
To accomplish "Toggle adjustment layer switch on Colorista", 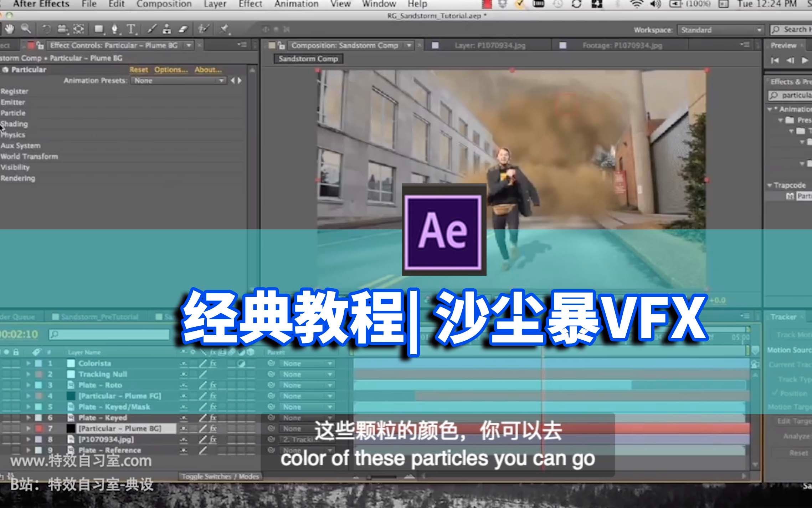I will 241,364.
